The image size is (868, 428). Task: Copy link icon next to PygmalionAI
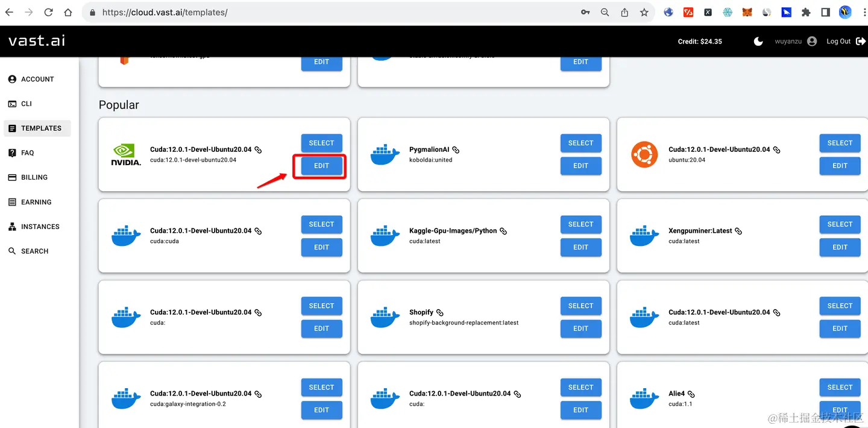[x=456, y=149]
